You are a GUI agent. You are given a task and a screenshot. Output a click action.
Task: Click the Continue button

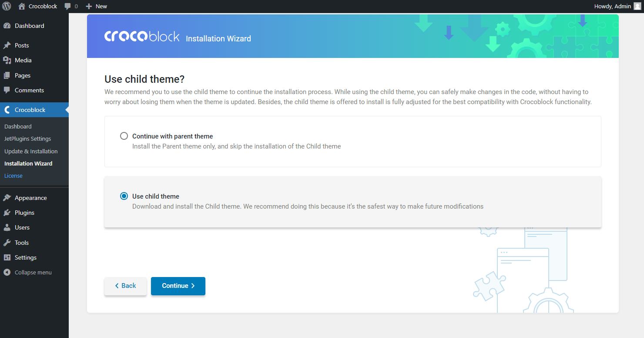pyautogui.click(x=178, y=286)
